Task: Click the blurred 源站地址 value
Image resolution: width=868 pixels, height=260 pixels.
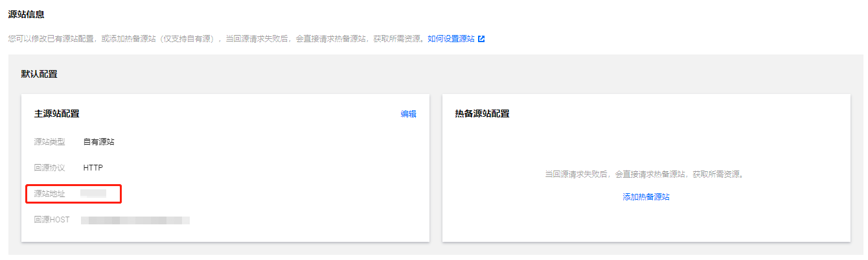Action: pyautogui.click(x=93, y=194)
